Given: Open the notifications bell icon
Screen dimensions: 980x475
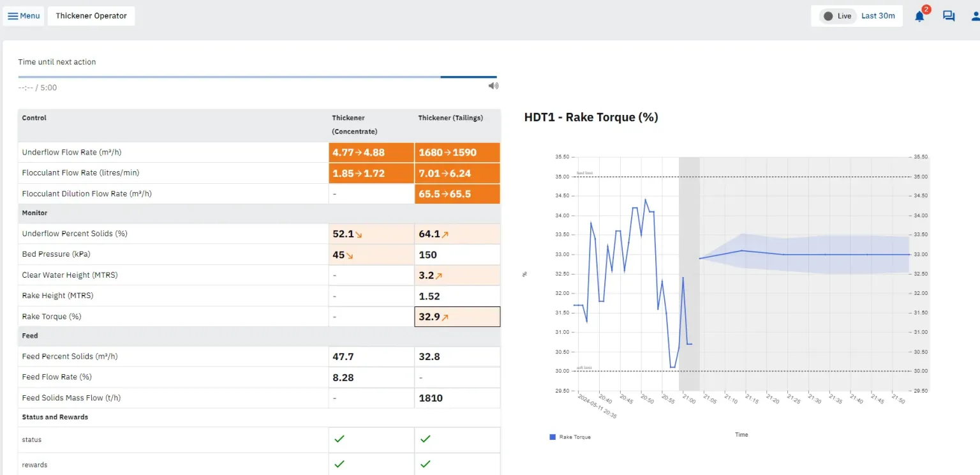Looking at the screenshot, I should click(919, 17).
